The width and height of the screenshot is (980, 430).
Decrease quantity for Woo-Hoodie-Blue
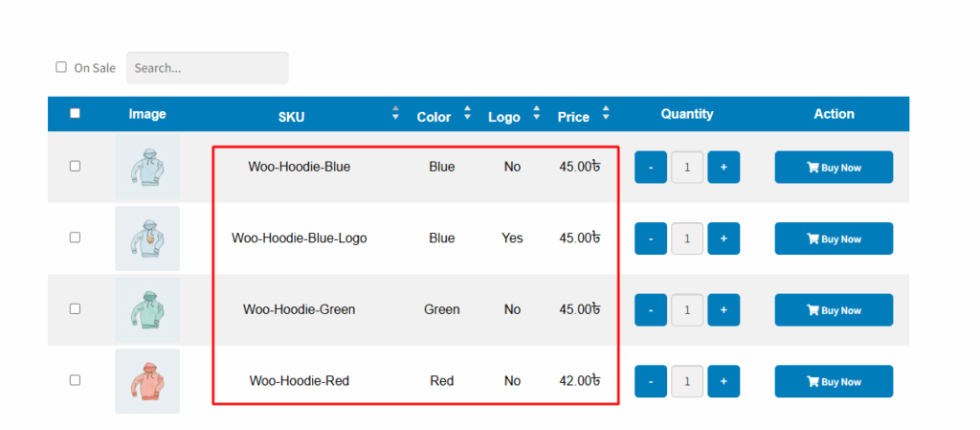pyautogui.click(x=651, y=168)
